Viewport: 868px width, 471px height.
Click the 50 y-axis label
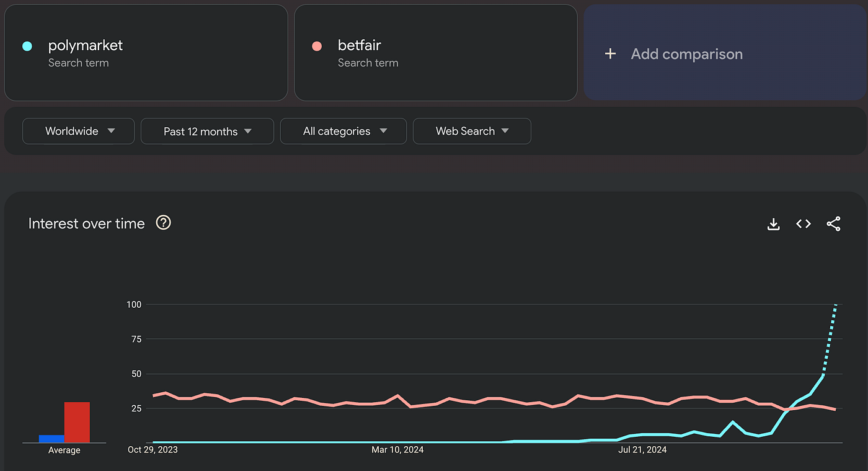pos(136,374)
